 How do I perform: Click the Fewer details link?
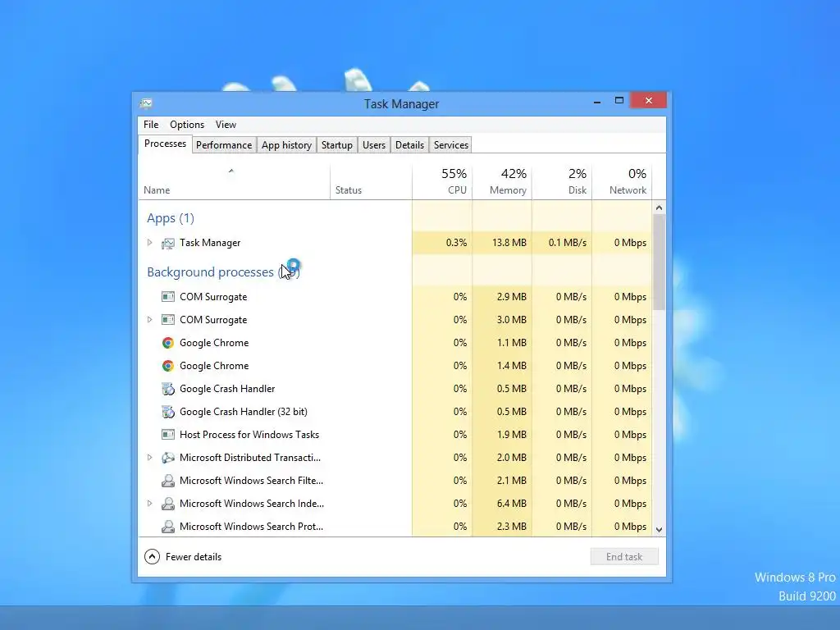[x=194, y=557]
